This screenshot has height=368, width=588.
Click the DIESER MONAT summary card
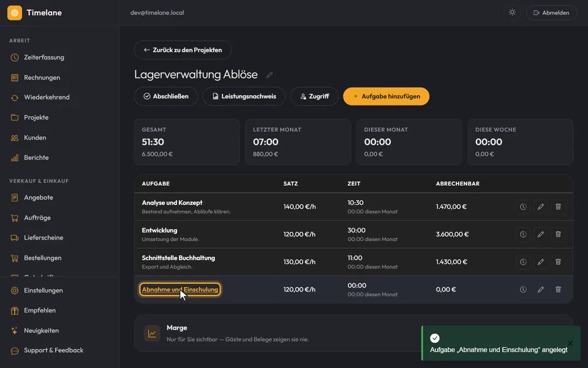[x=409, y=142]
